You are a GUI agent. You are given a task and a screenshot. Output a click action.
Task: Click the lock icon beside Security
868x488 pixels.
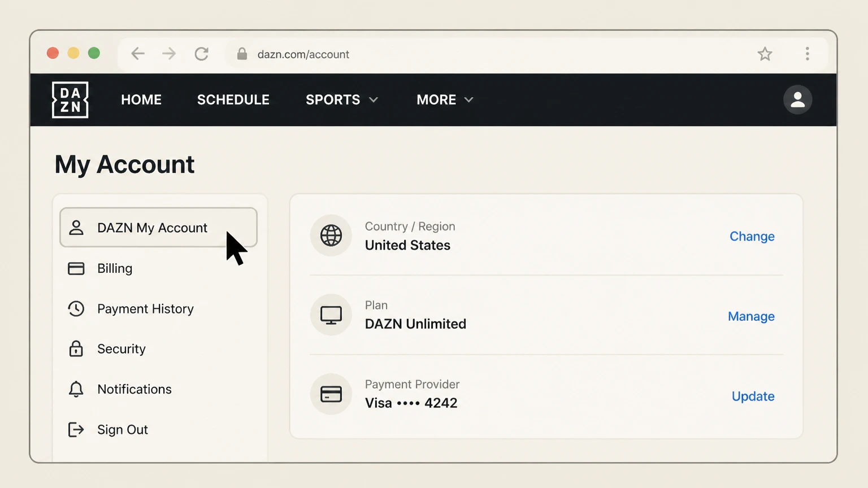tap(76, 348)
